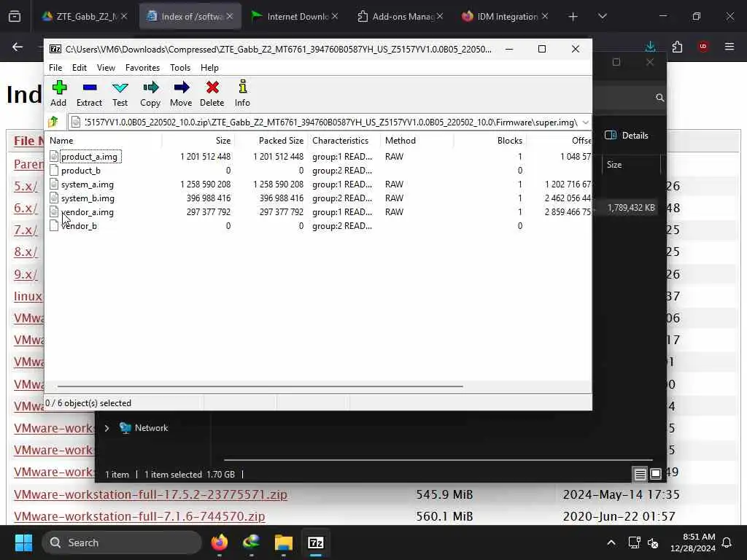747x560 pixels.
Task: Open the Edit menu
Action: tap(79, 68)
